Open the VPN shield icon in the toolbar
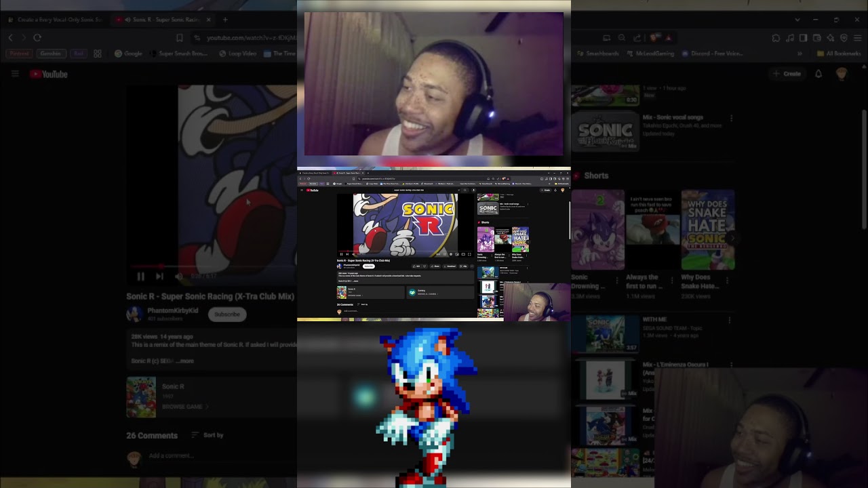 click(x=844, y=38)
